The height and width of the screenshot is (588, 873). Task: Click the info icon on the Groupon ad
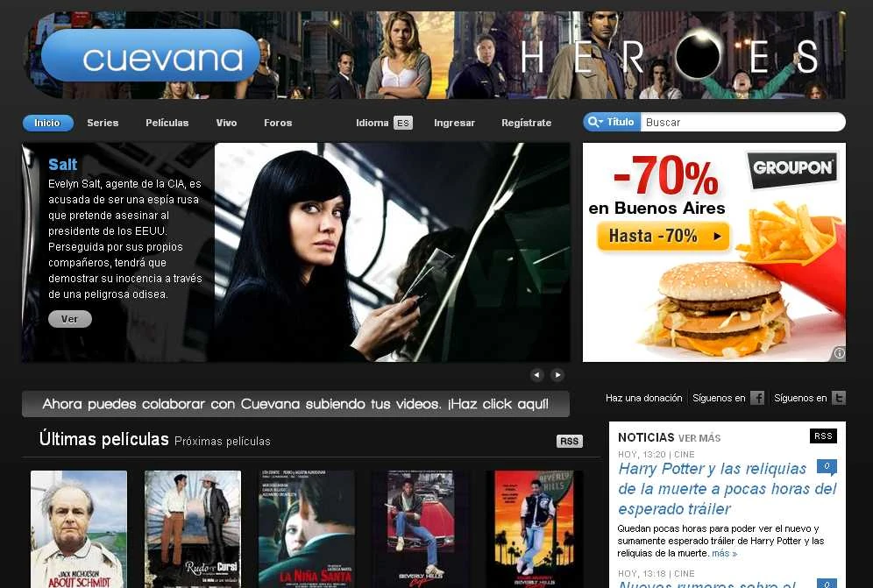(838, 354)
